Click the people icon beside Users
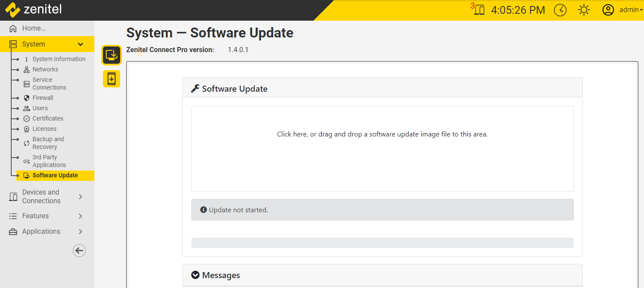The image size is (644, 288). click(26, 108)
